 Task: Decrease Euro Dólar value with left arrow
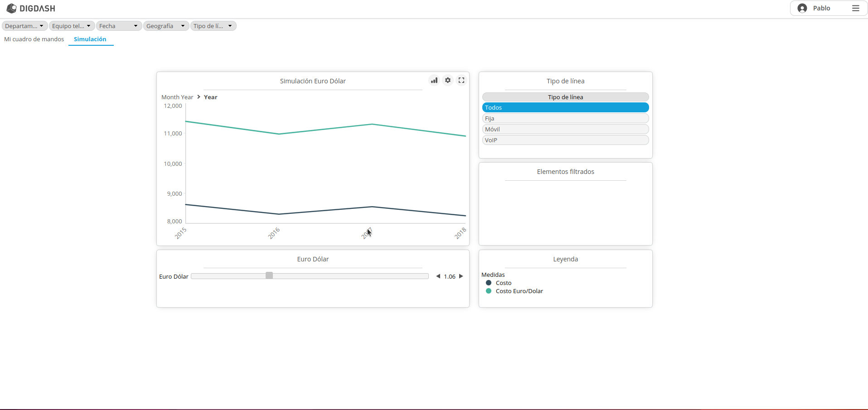click(438, 276)
